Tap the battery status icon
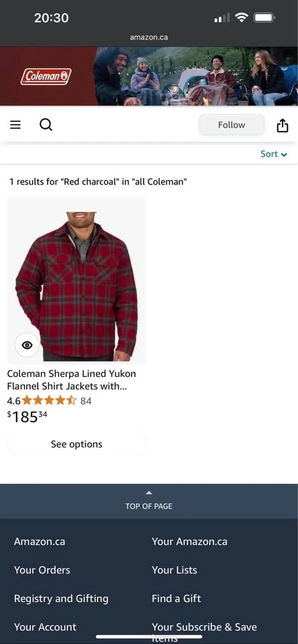 (264, 17)
